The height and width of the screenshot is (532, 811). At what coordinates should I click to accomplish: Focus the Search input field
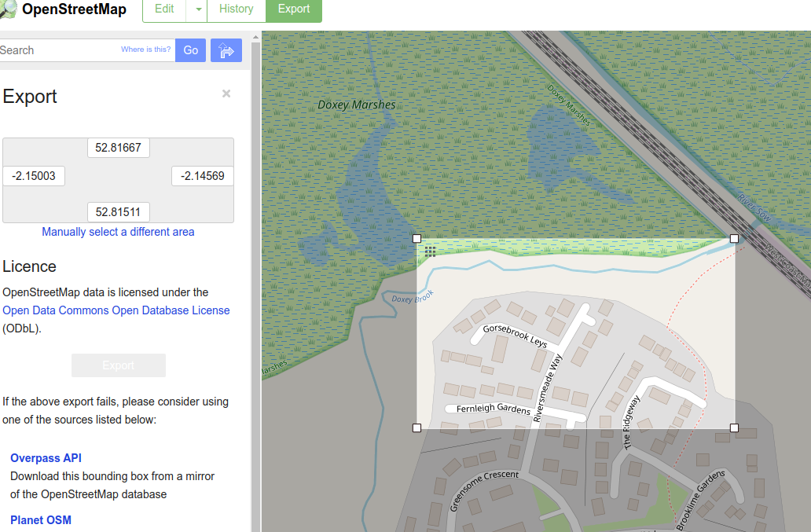click(x=86, y=50)
